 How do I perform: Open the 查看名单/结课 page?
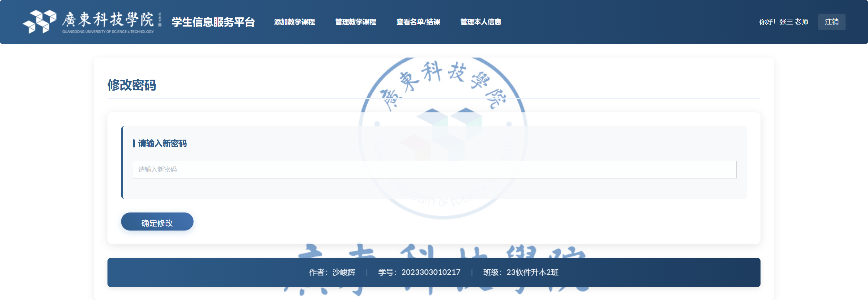tap(418, 22)
